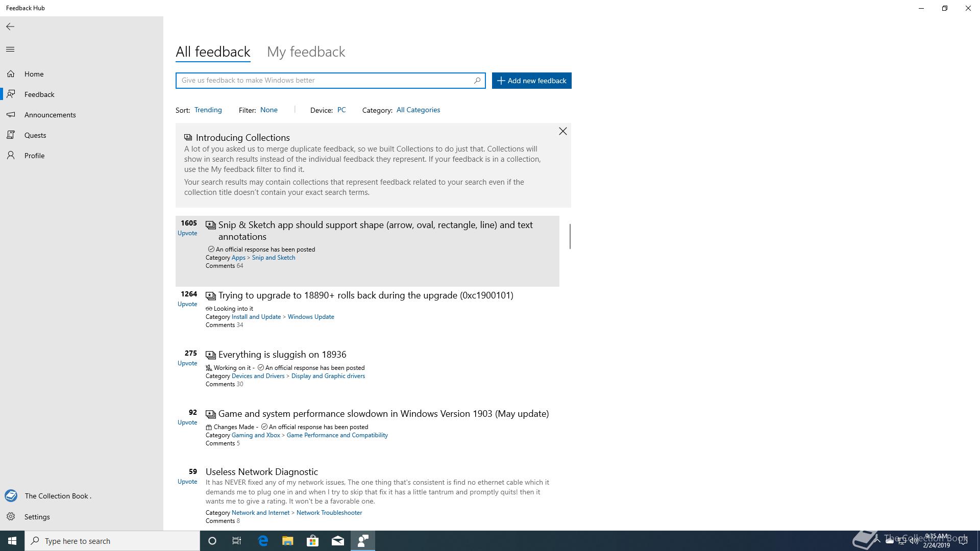Image resolution: width=980 pixels, height=551 pixels.
Task: Click 'Comments 64' on Snip & Sketch entry
Action: coord(225,266)
